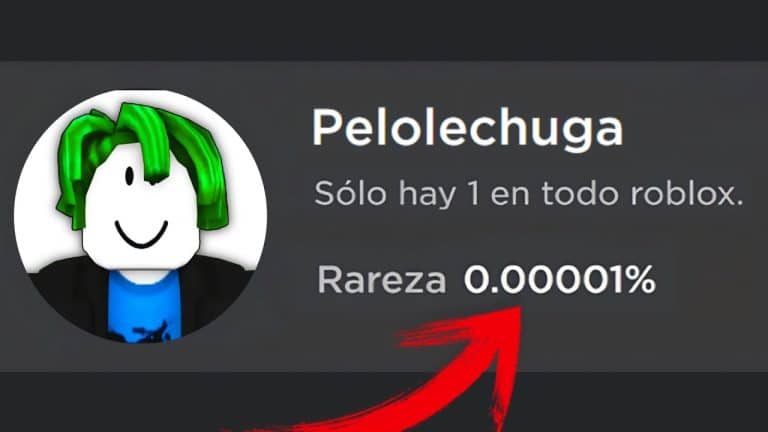Click the 'Sólo hay 1 en todo roblox.' description

[x=528, y=195]
